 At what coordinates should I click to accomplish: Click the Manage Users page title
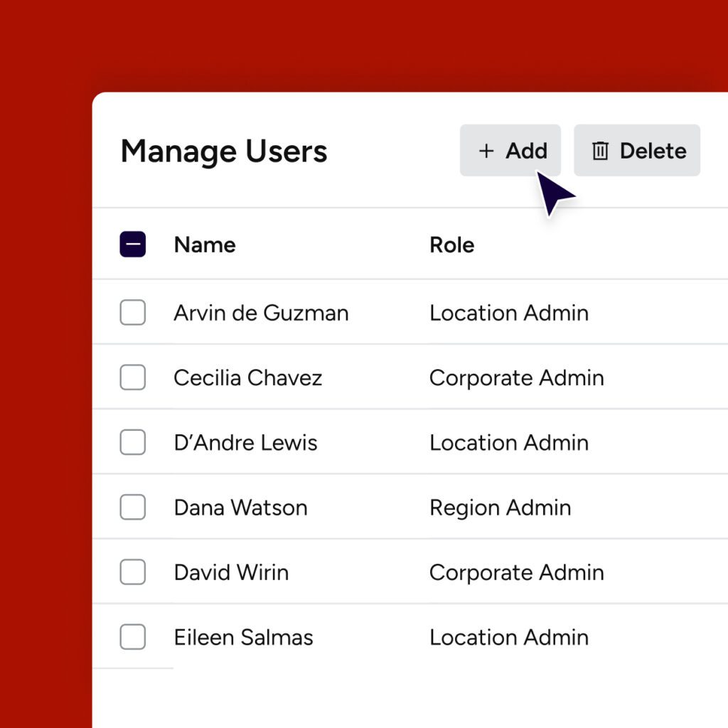tap(224, 151)
